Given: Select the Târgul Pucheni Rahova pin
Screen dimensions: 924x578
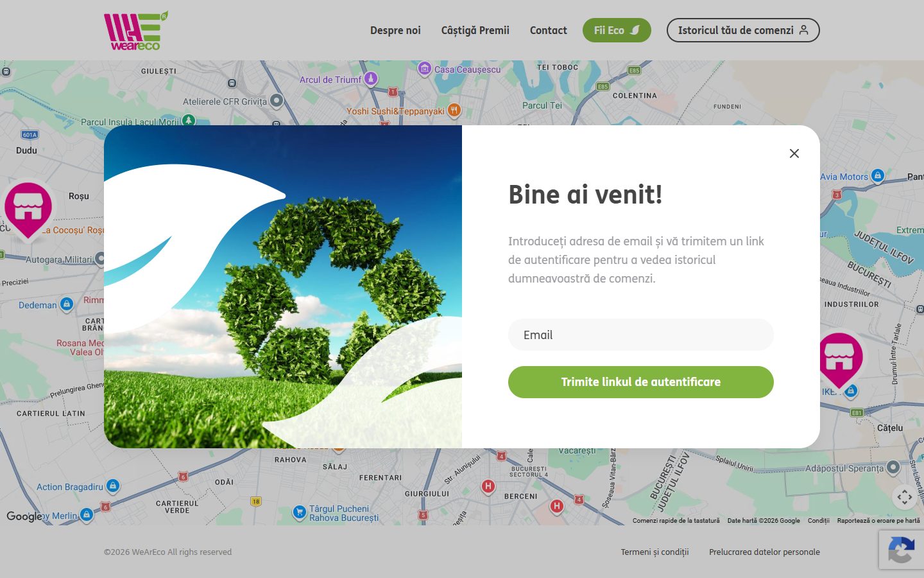Looking at the screenshot, I should [299, 512].
